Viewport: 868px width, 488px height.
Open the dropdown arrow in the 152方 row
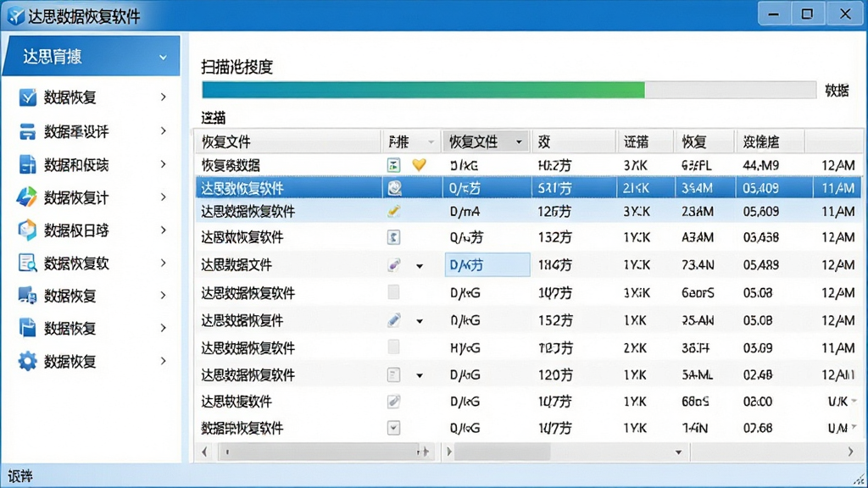[420, 321]
